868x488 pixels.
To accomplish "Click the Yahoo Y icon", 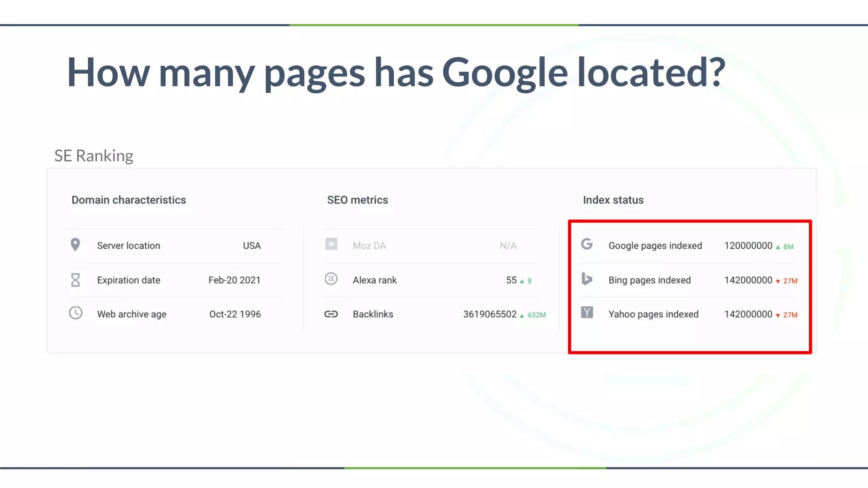I will click(587, 313).
